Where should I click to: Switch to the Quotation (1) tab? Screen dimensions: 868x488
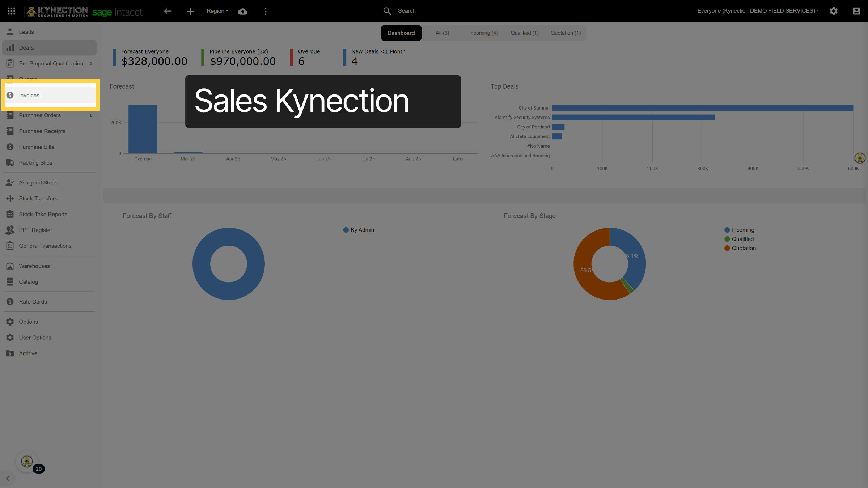tap(566, 33)
